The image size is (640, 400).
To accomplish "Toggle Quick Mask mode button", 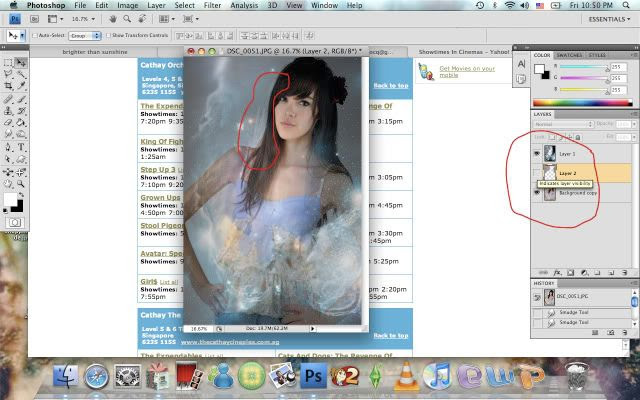I will click(x=15, y=222).
